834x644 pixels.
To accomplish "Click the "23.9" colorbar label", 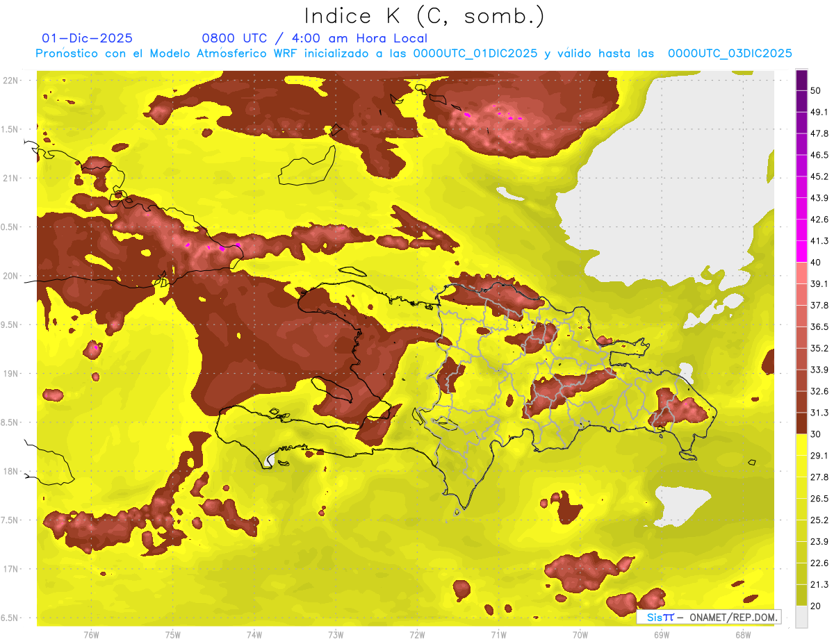I will 819,542.
